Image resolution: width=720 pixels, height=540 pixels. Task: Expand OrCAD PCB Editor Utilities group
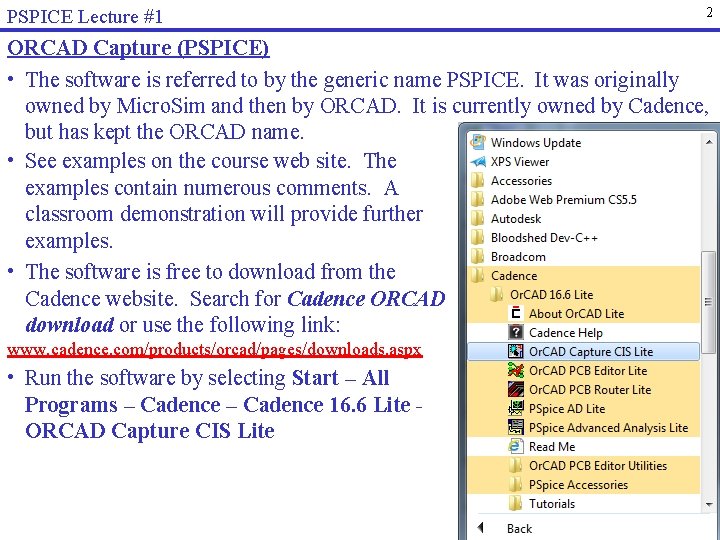click(584, 465)
